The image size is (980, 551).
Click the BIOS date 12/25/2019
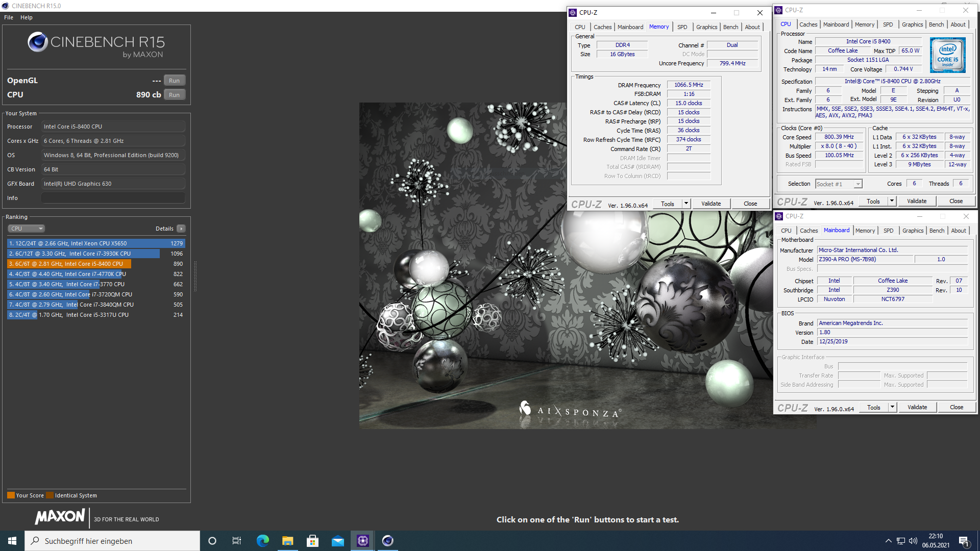[893, 341]
